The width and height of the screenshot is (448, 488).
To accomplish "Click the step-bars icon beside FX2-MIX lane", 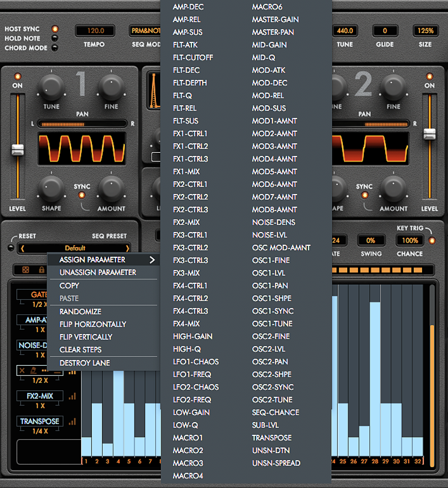I will pyautogui.click(x=72, y=396).
